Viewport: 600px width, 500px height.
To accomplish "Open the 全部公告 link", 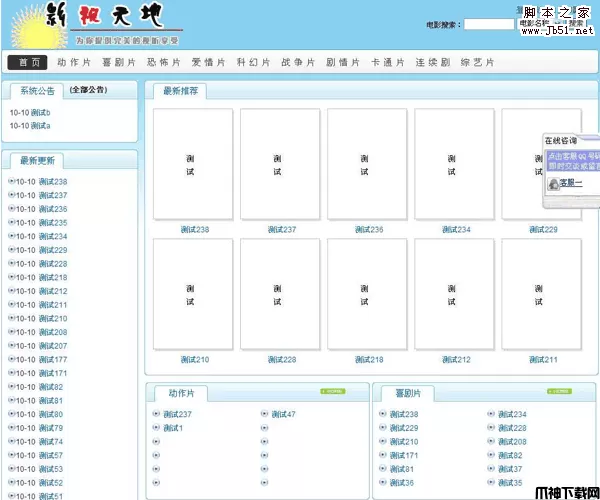I will [89, 90].
